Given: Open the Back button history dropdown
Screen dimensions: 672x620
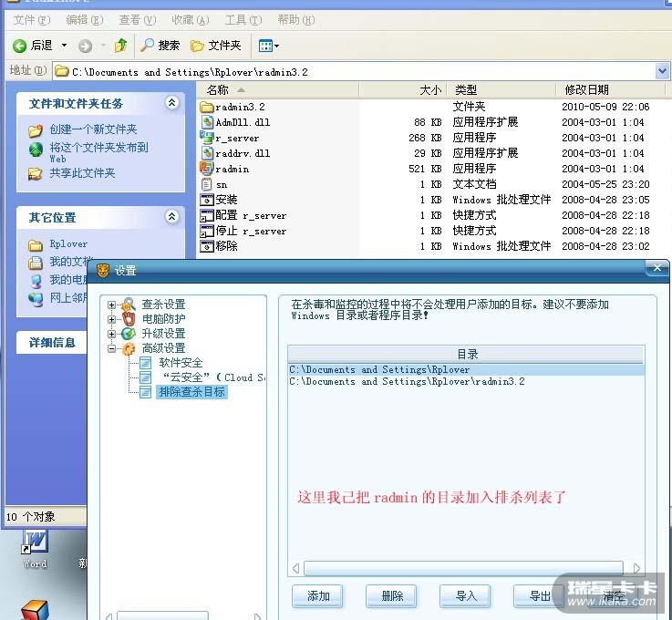Looking at the screenshot, I should click(65, 45).
